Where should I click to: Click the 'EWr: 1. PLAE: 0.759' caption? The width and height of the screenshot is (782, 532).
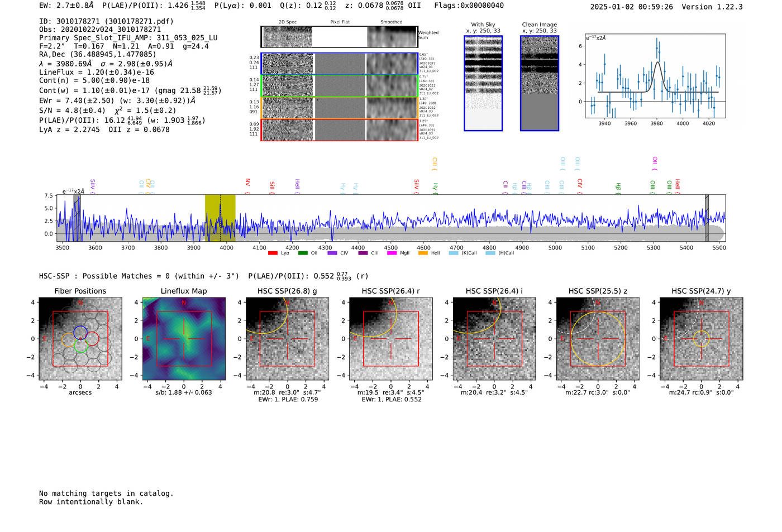(288, 400)
